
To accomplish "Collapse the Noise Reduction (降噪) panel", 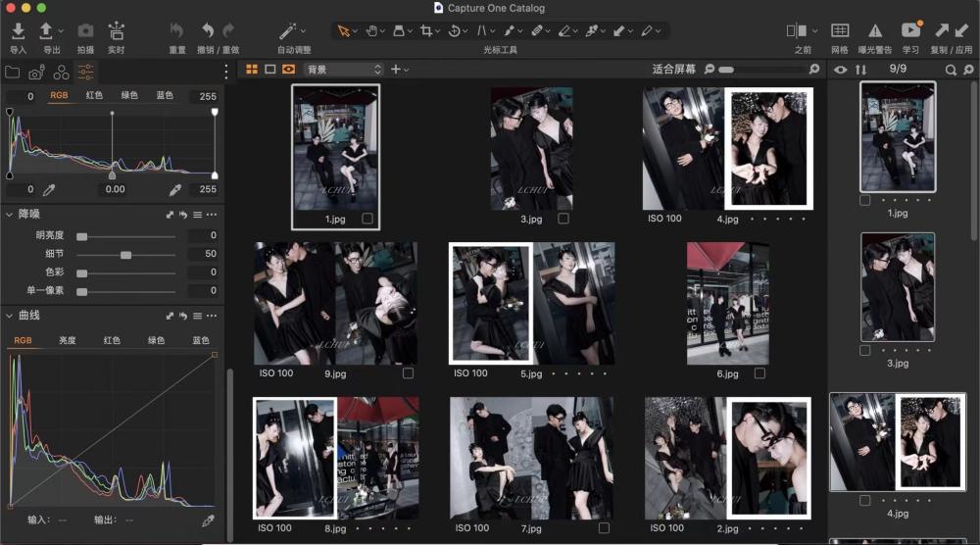I will click(x=10, y=214).
